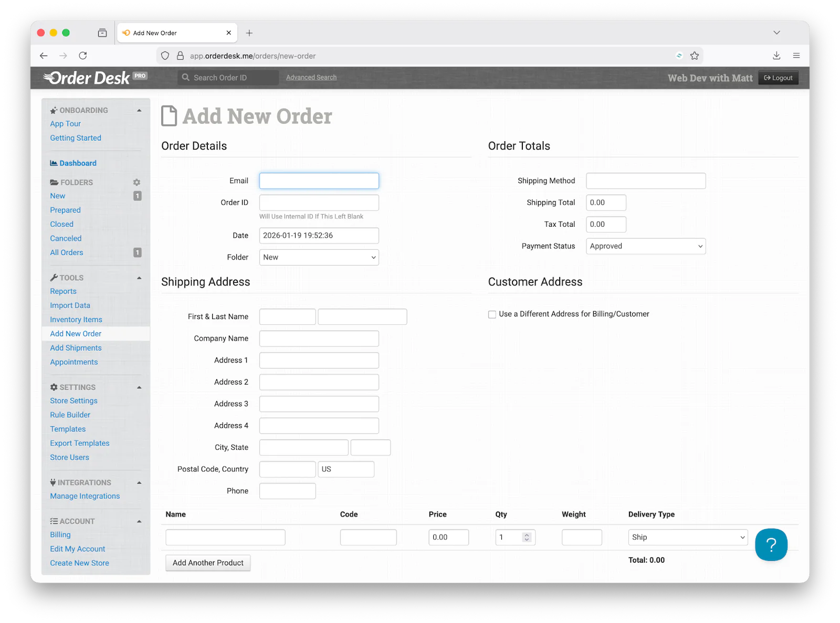Click the page icon beside Add New Order heading
The width and height of the screenshot is (840, 623).
pos(169,115)
